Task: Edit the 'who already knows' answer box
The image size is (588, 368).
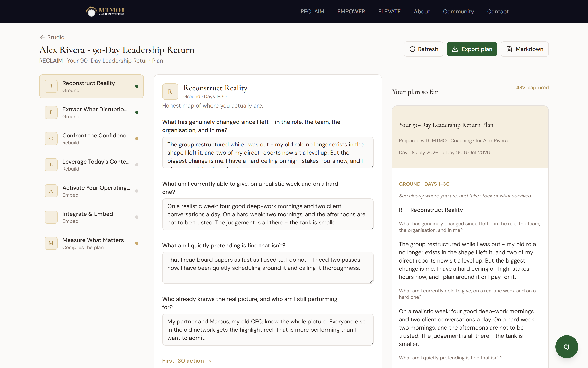Action: click(x=267, y=330)
